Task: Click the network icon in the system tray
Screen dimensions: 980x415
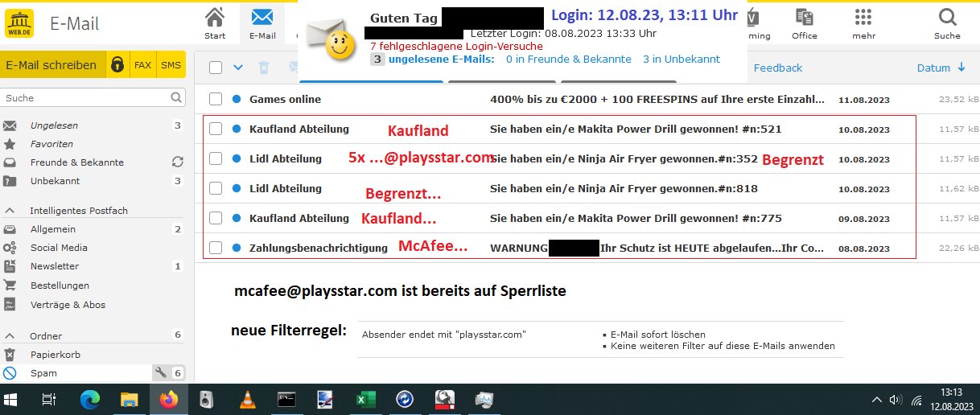Action: click(916, 399)
